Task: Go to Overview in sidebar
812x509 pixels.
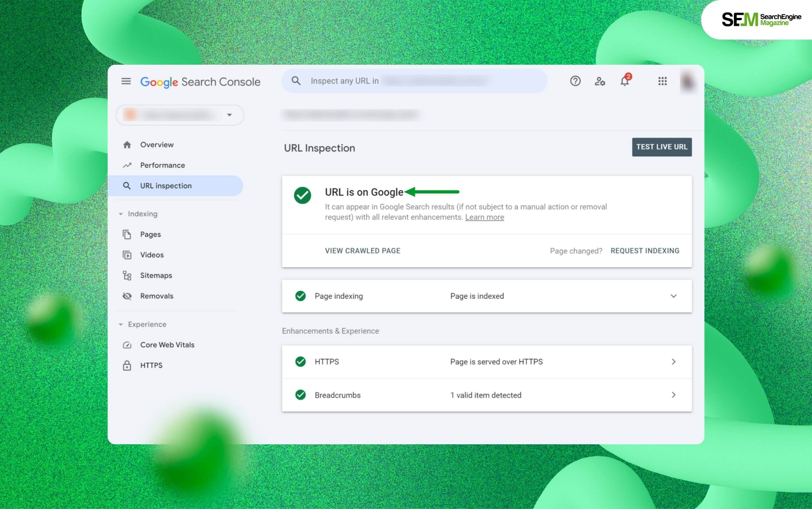Action: click(x=157, y=145)
